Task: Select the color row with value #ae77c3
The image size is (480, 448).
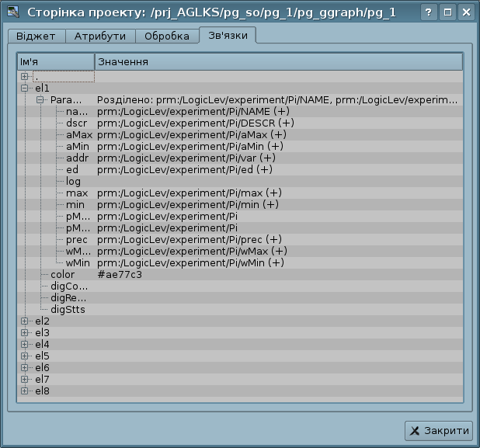Action: point(64,275)
